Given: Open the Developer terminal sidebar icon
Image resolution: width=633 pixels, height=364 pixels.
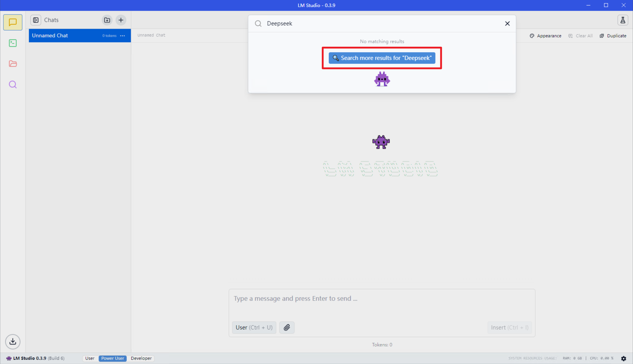Looking at the screenshot, I should point(13,43).
